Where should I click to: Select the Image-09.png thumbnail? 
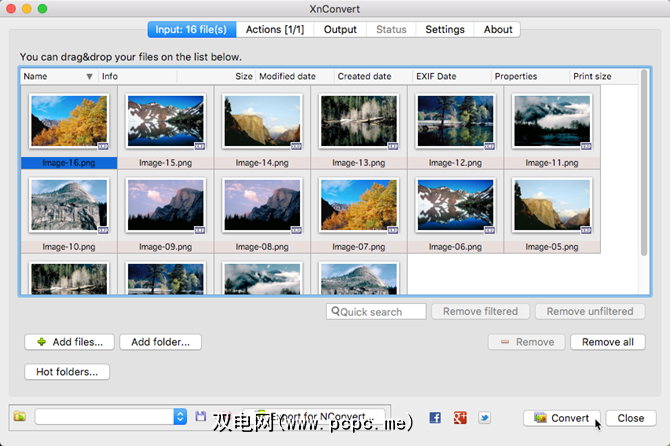click(165, 205)
